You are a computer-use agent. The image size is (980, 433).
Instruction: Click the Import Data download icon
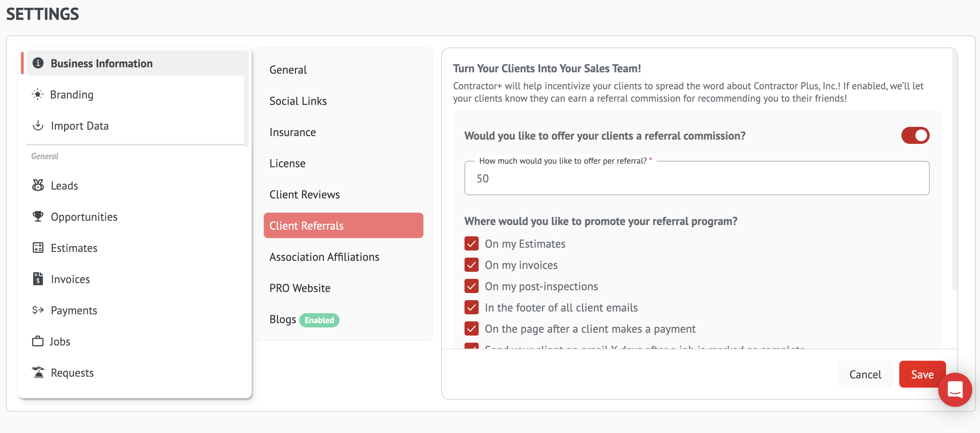tap(38, 125)
